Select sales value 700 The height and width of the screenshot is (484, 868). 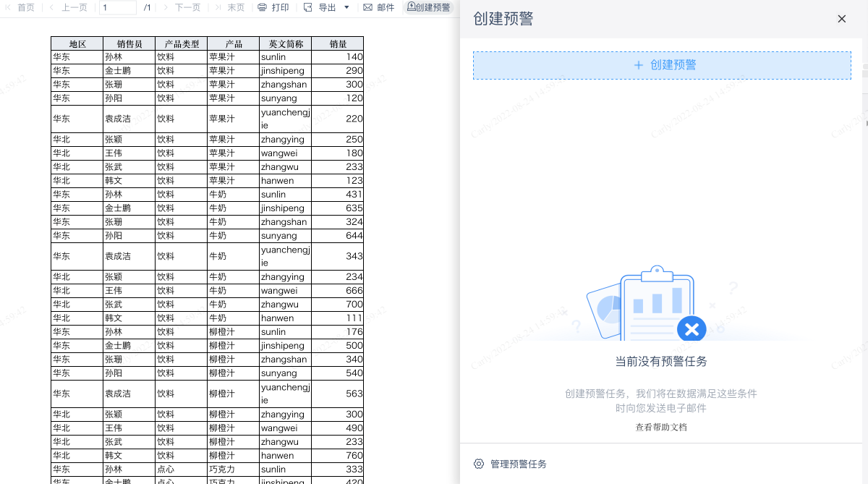pos(338,305)
